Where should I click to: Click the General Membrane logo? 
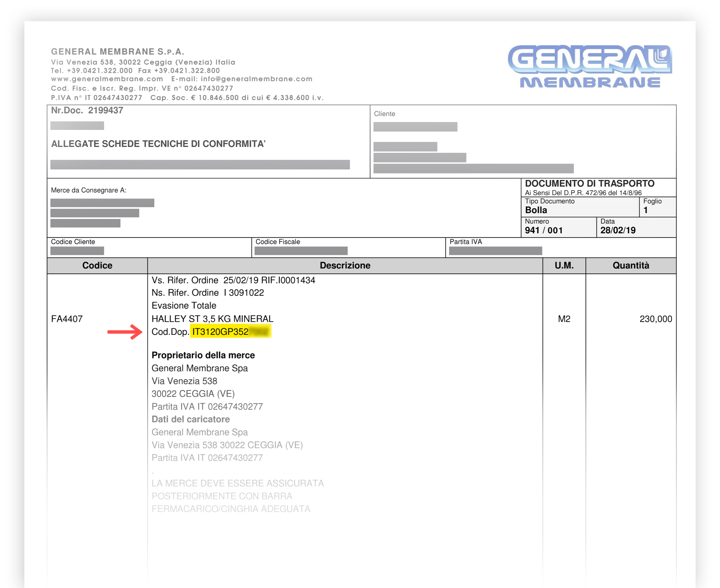coord(590,67)
